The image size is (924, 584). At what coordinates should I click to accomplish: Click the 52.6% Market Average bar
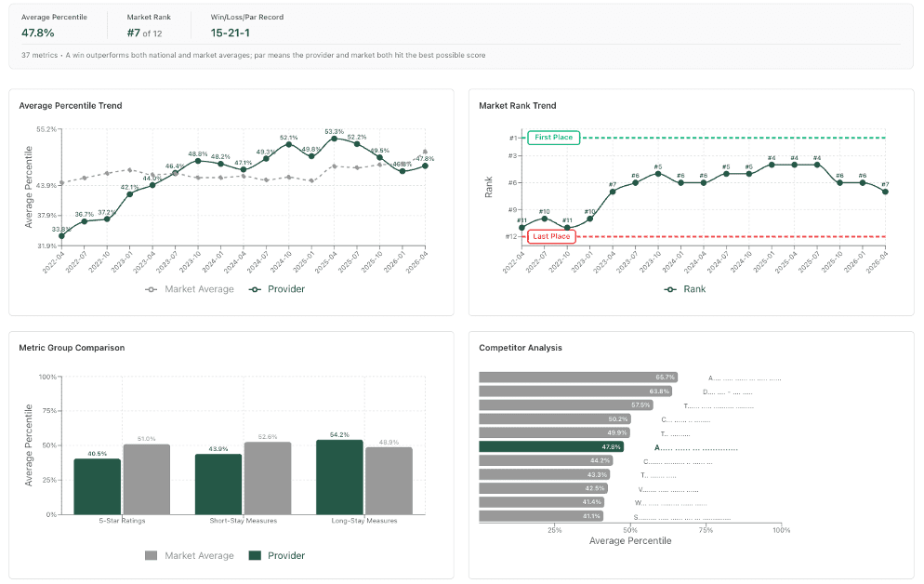(268, 479)
